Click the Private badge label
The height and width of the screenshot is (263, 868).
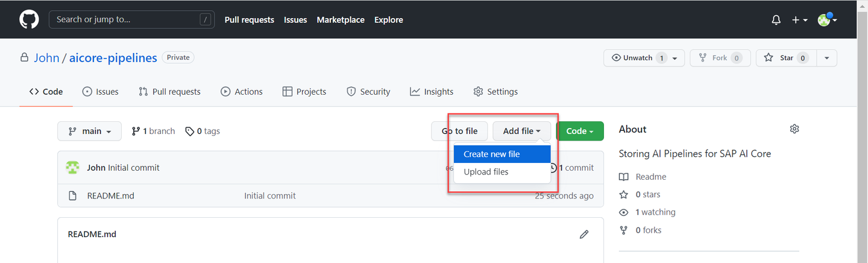pyautogui.click(x=178, y=57)
